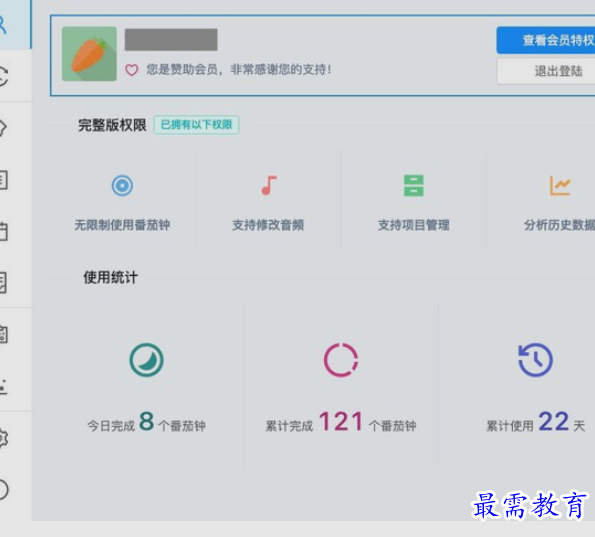Click the 支持项目管理 label
The height and width of the screenshot is (537, 595).
(414, 225)
